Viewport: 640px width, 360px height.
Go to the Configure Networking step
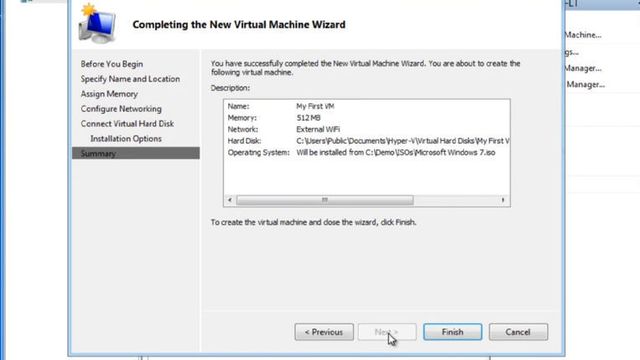(121, 109)
